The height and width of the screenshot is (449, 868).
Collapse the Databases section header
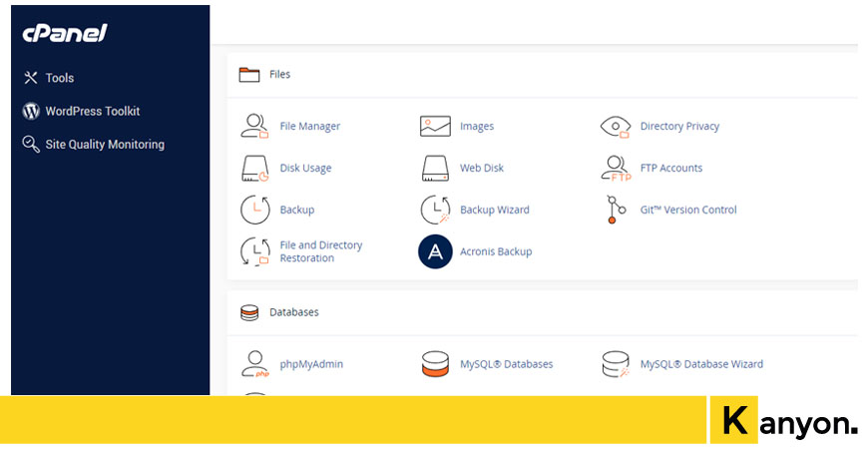(x=543, y=313)
